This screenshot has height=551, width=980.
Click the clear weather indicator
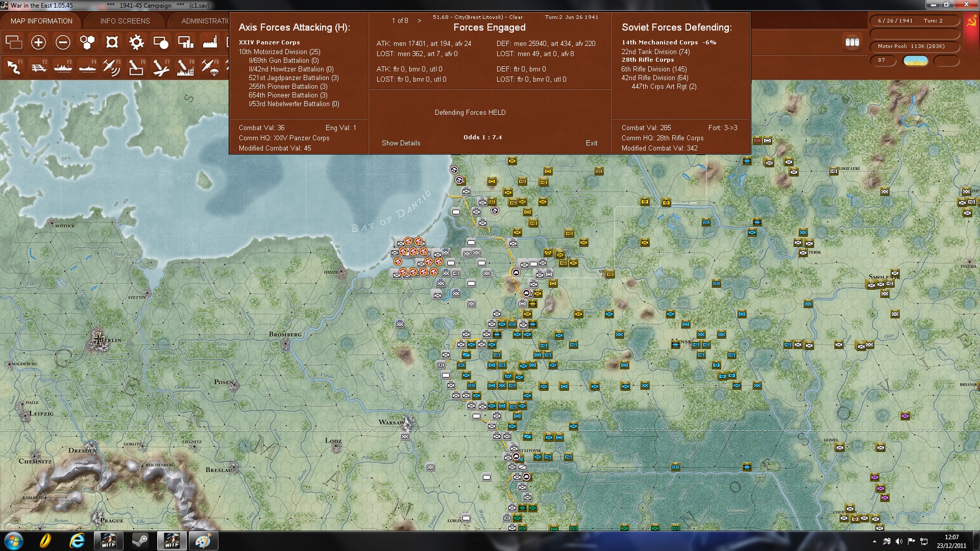tap(916, 61)
